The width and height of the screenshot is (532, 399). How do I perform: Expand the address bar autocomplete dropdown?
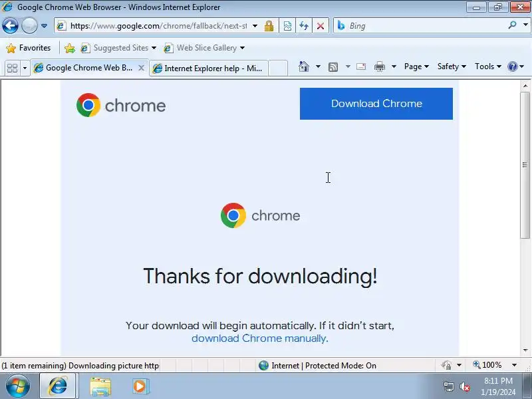pyautogui.click(x=255, y=26)
